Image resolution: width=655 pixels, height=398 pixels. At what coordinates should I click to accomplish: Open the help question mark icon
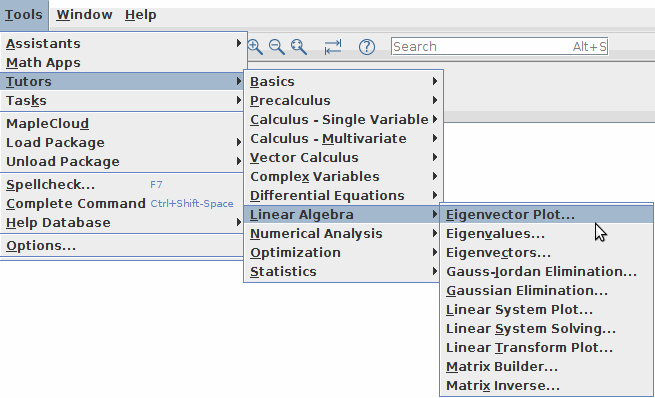[367, 47]
